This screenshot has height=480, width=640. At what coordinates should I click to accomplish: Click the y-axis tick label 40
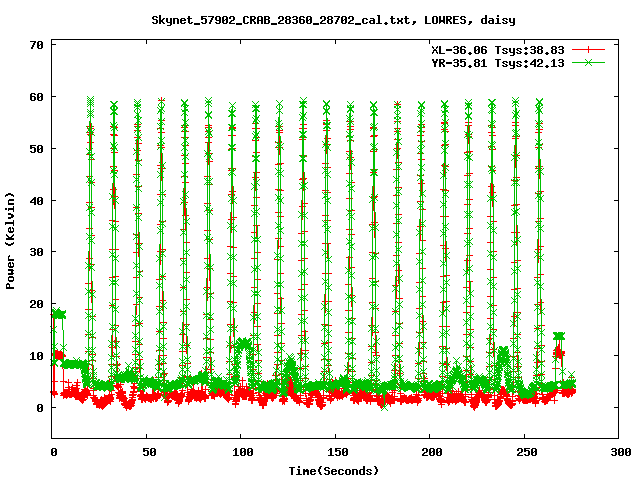click(x=36, y=201)
